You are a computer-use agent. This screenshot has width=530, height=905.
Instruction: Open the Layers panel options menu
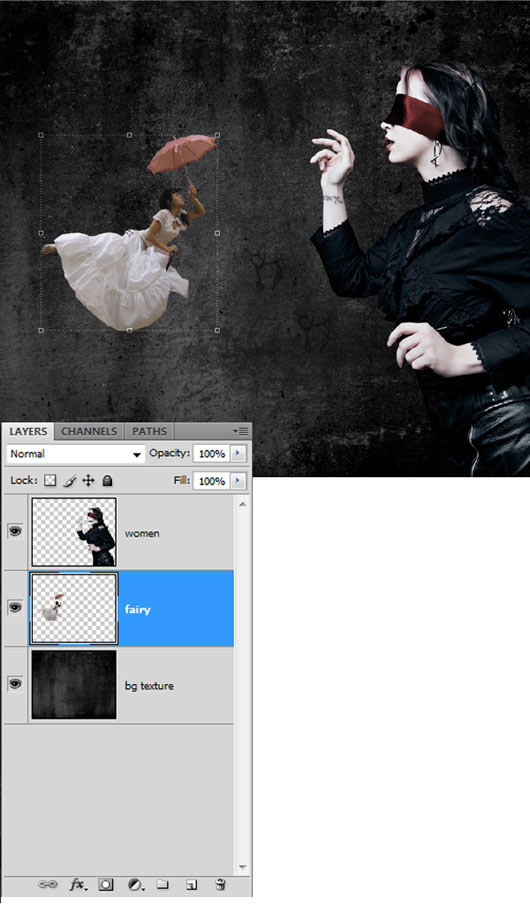pos(241,431)
